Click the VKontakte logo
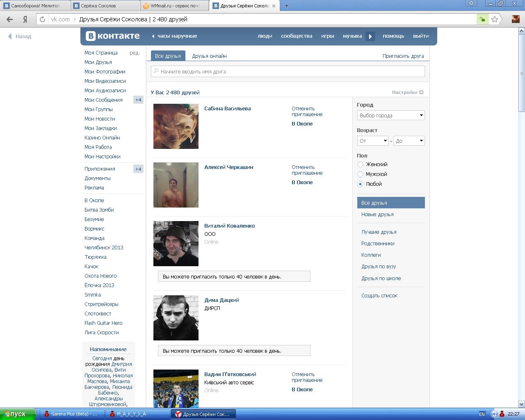 (x=113, y=36)
